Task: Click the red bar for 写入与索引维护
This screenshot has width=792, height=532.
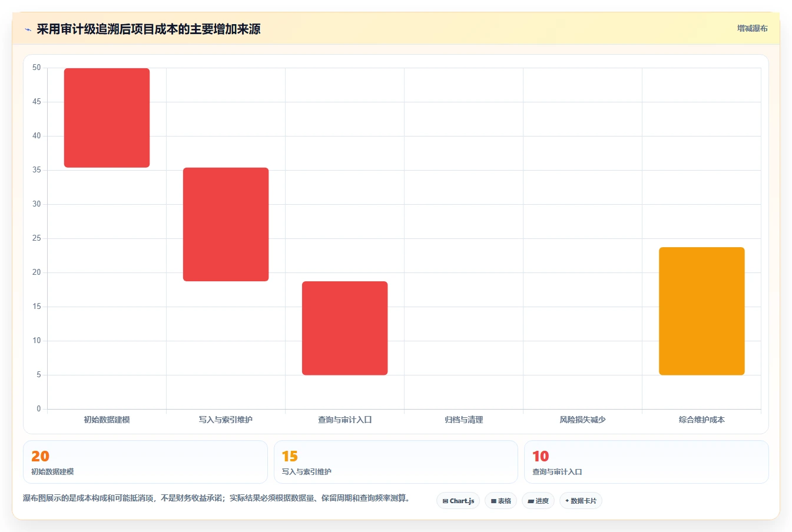Action: pos(226,224)
